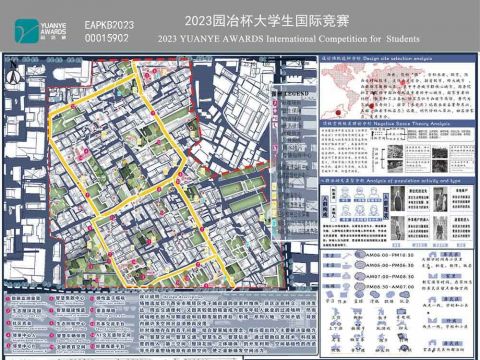This screenshot has width=480, height=360.
Task: Click the Yuanye Awards teal logo
Action: (x=27, y=31)
